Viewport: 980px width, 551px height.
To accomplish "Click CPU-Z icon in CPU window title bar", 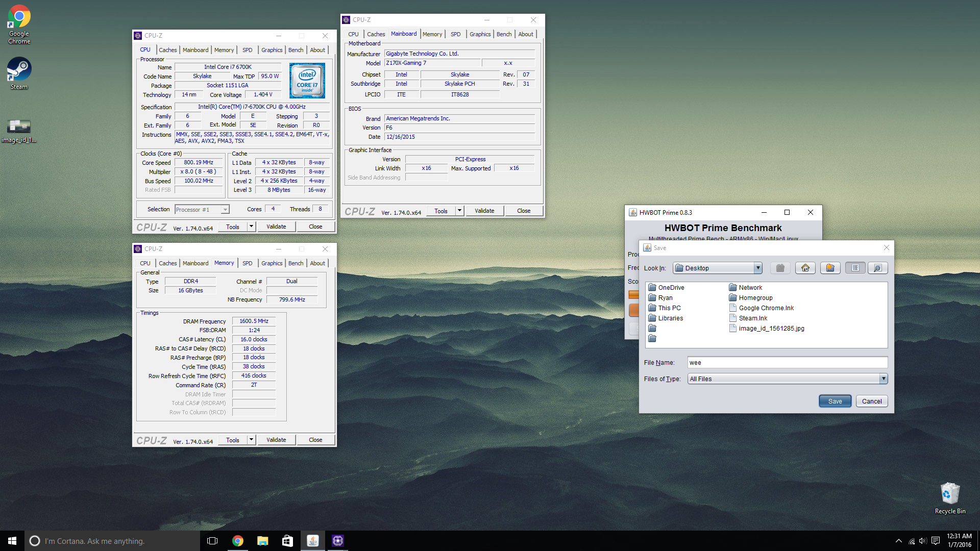I will coord(138,36).
